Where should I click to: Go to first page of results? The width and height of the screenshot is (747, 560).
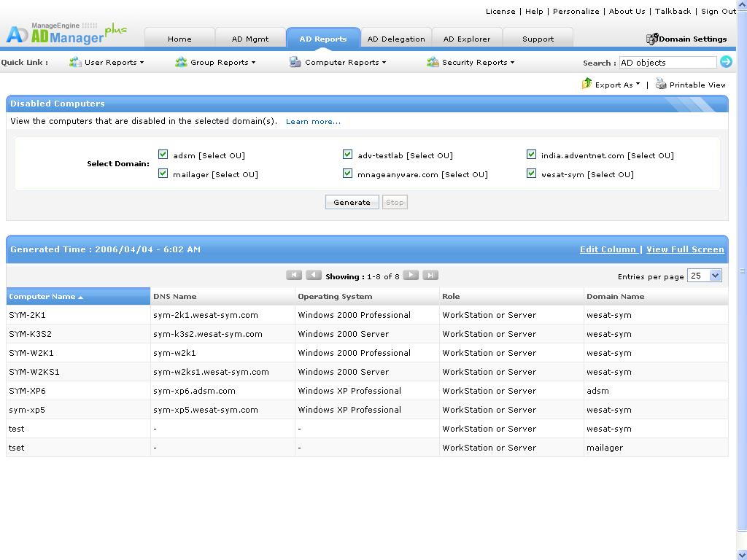point(294,275)
